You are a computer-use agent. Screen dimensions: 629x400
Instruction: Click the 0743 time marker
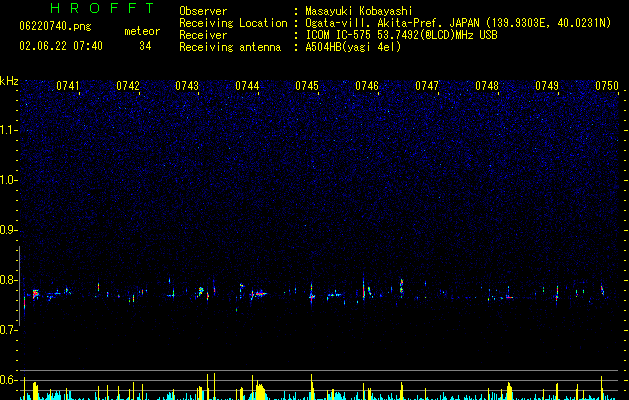pyautogui.click(x=187, y=86)
